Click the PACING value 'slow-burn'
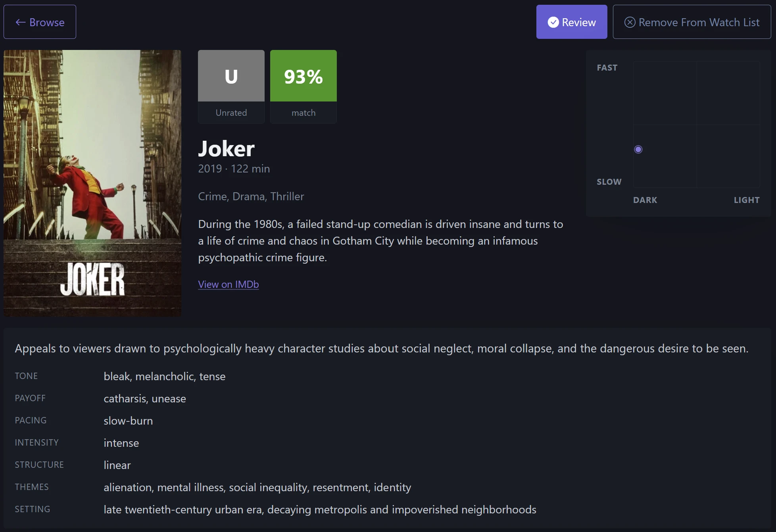 pos(128,421)
